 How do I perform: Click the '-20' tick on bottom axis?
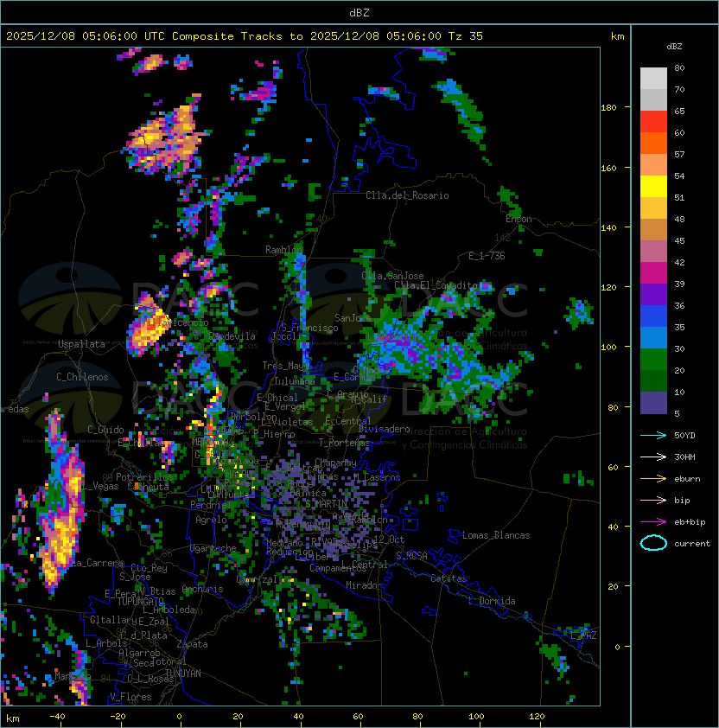(x=118, y=717)
